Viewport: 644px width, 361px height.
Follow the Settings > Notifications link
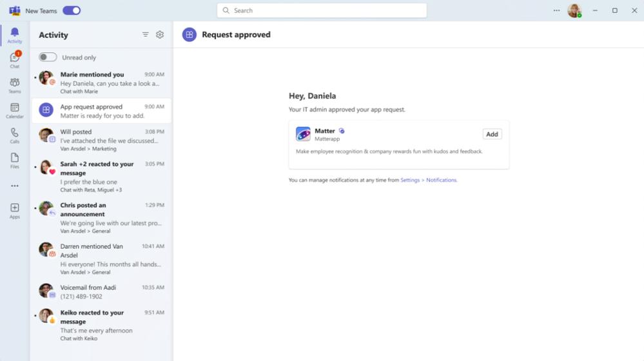point(429,180)
